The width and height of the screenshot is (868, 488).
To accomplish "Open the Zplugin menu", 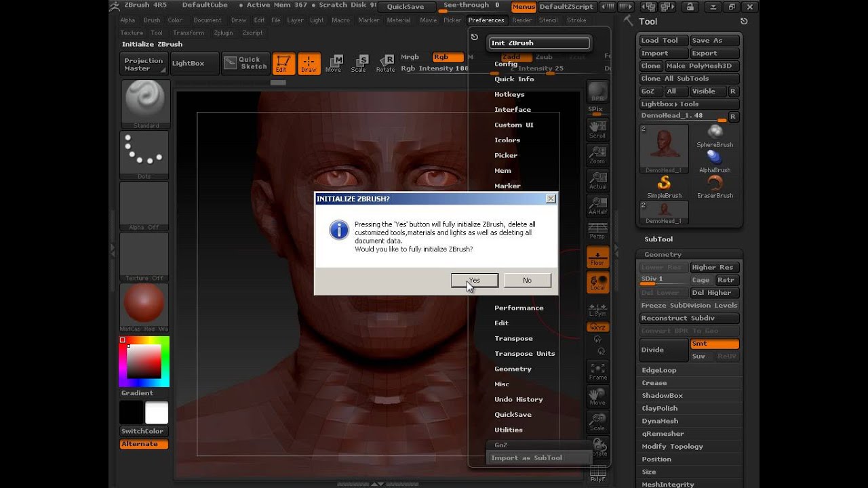I will 223,33.
